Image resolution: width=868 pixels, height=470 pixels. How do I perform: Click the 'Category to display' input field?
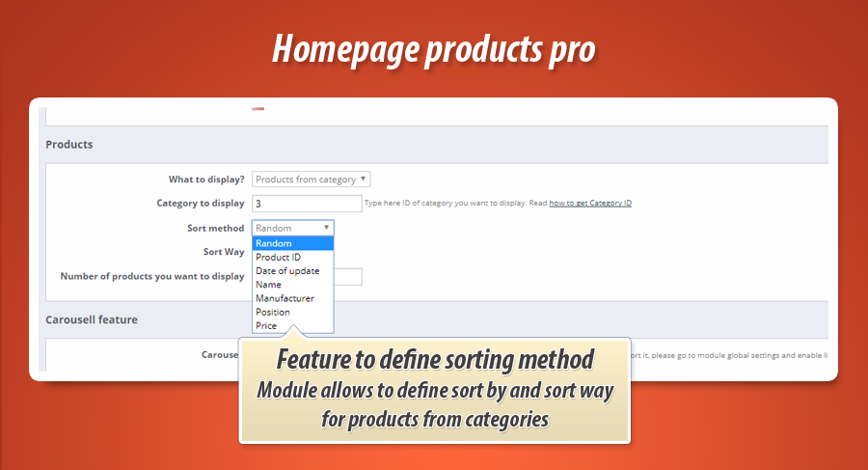[306, 204]
